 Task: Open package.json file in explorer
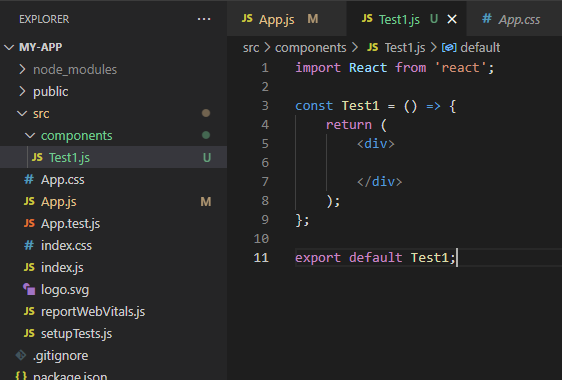(x=113, y=374)
